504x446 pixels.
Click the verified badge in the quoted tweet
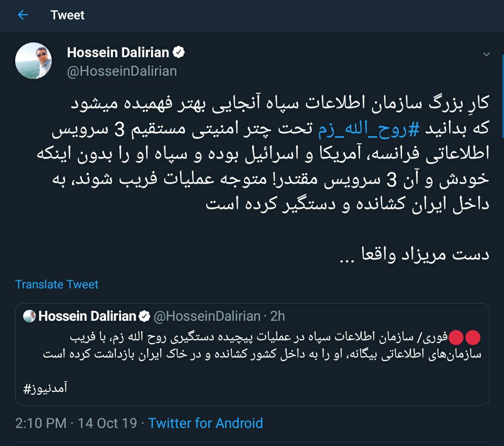tap(145, 316)
